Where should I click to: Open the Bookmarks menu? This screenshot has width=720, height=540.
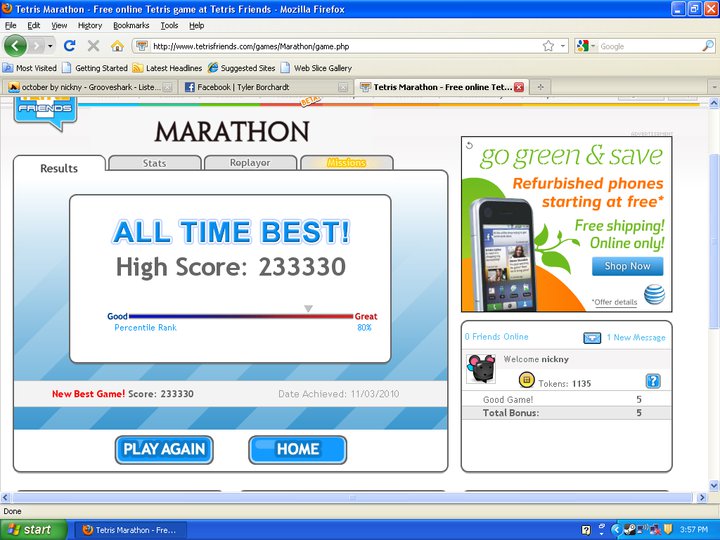(131, 26)
